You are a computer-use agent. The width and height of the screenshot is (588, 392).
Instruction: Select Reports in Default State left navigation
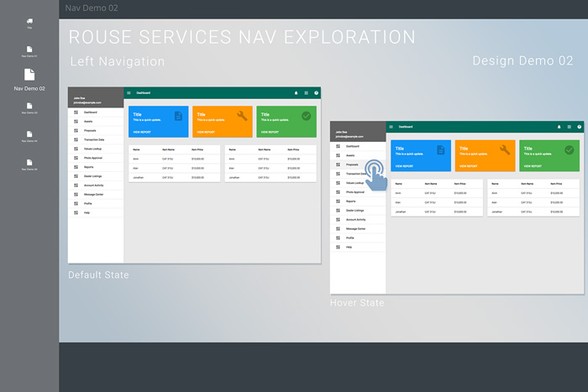[88, 167]
